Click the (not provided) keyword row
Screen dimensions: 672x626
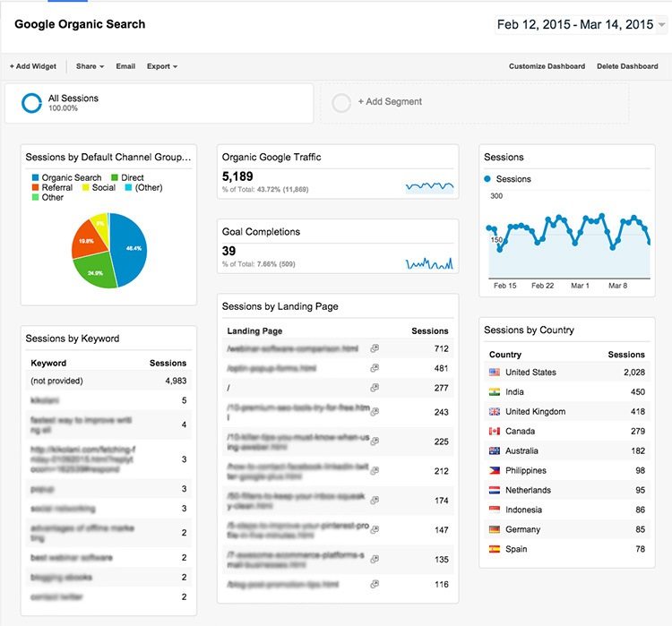tap(108, 381)
